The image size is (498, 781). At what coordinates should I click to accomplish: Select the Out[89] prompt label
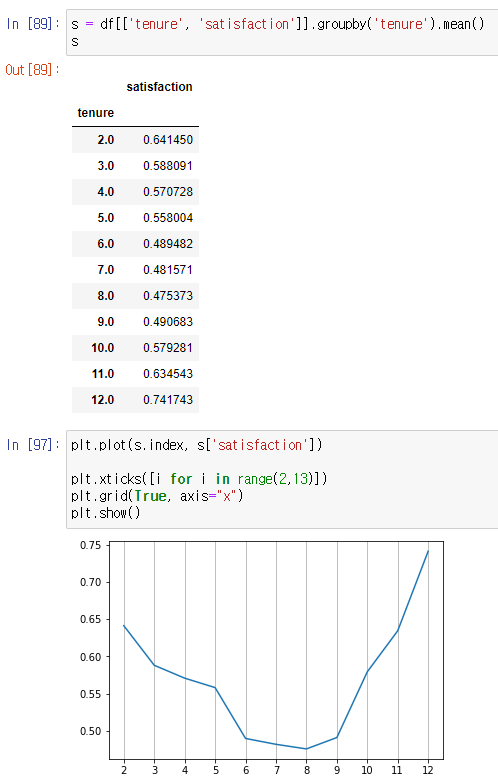[33, 69]
